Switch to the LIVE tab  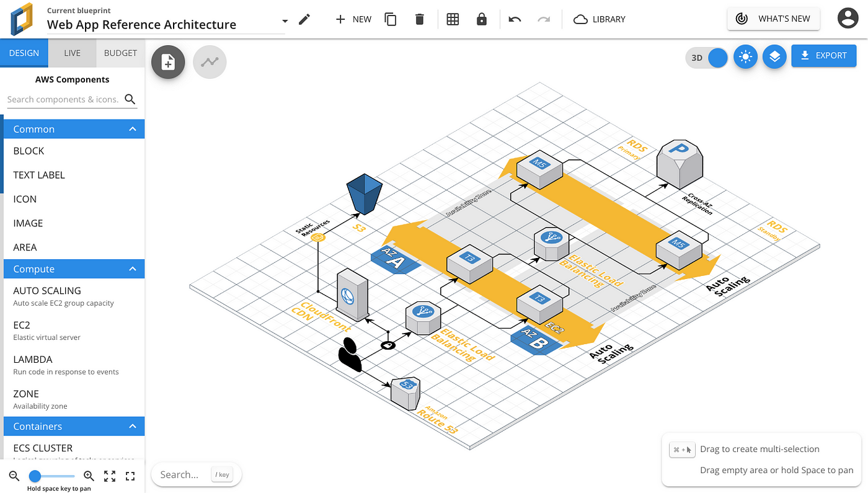pyautogui.click(x=73, y=53)
